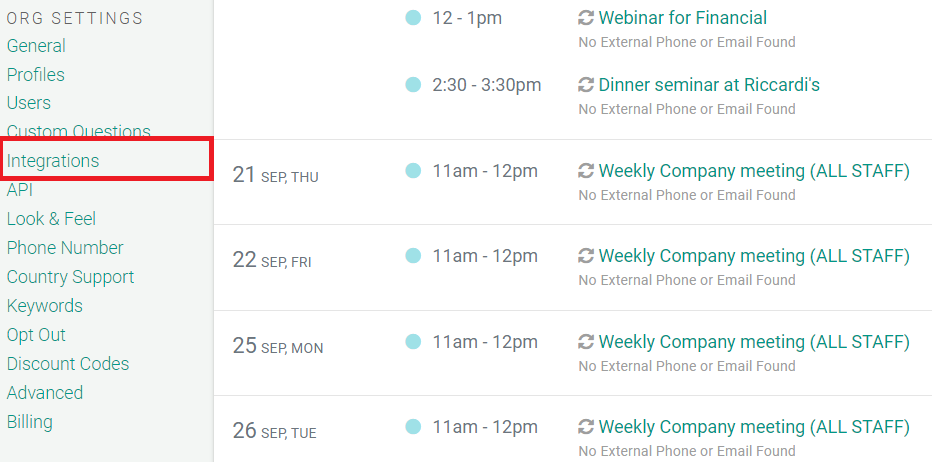This screenshot has width=932, height=462.
Task: Select the 25 SEP, MON date label
Action: point(278,345)
